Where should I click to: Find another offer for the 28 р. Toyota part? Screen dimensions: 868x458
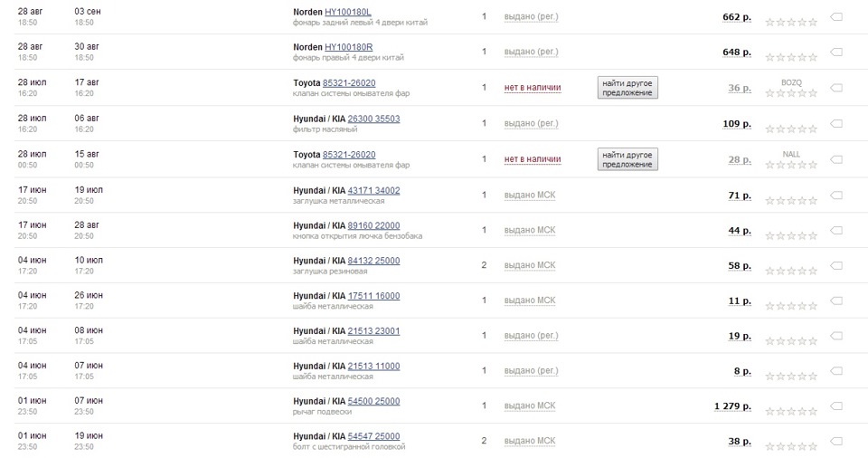coord(627,159)
